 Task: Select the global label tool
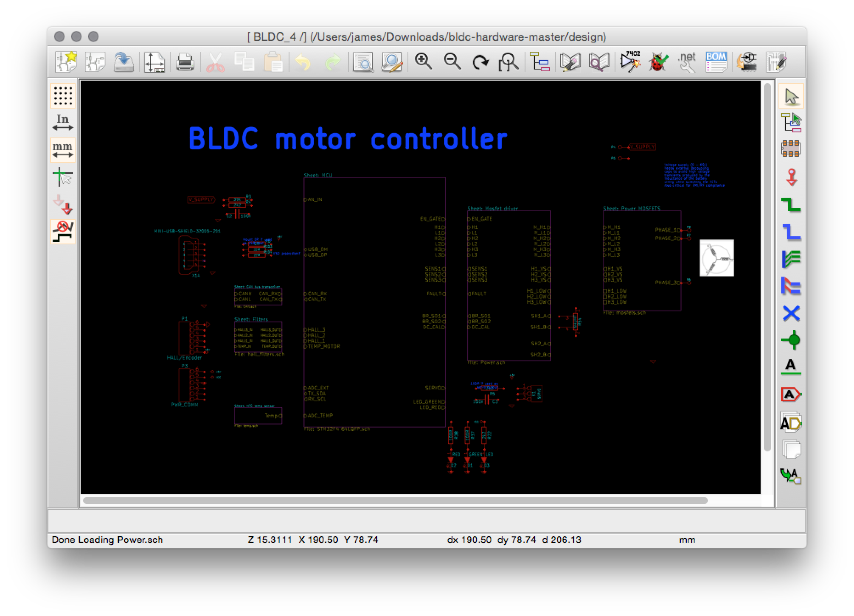point(791,395)
